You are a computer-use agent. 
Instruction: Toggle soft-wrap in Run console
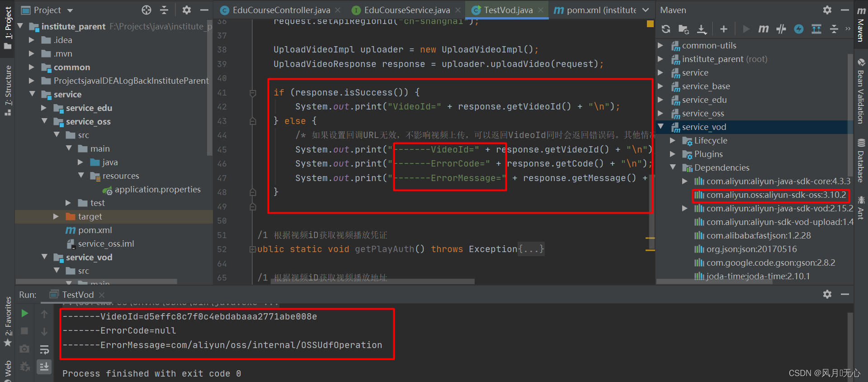(44, 349)
